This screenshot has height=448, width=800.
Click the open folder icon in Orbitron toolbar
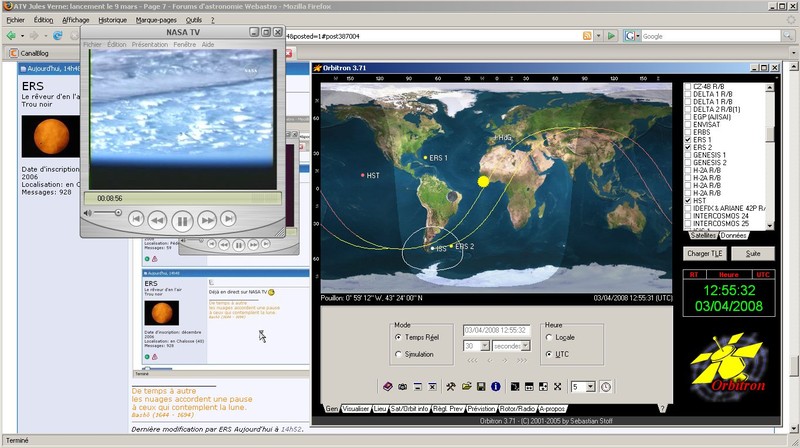466,387
